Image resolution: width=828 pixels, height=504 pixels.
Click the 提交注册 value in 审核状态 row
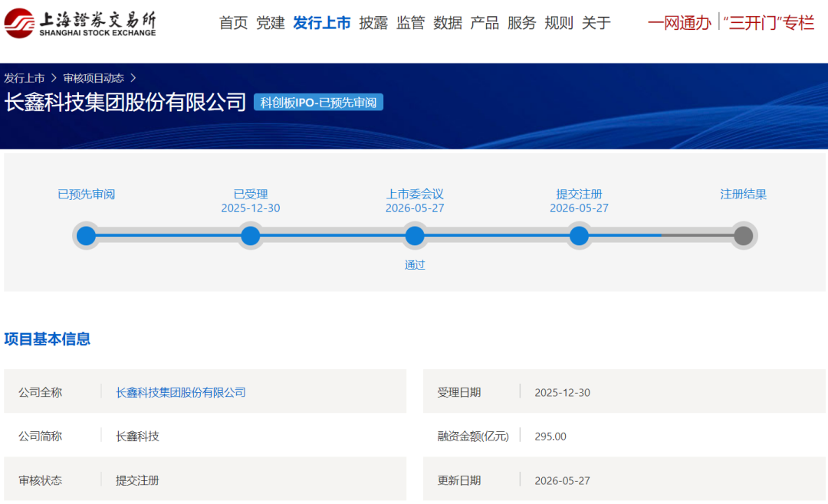coord(137,480)
